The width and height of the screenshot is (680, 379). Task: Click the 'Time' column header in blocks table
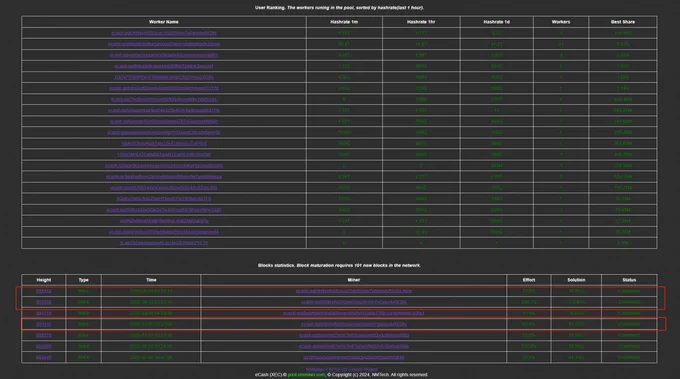(x=151, y=280)
